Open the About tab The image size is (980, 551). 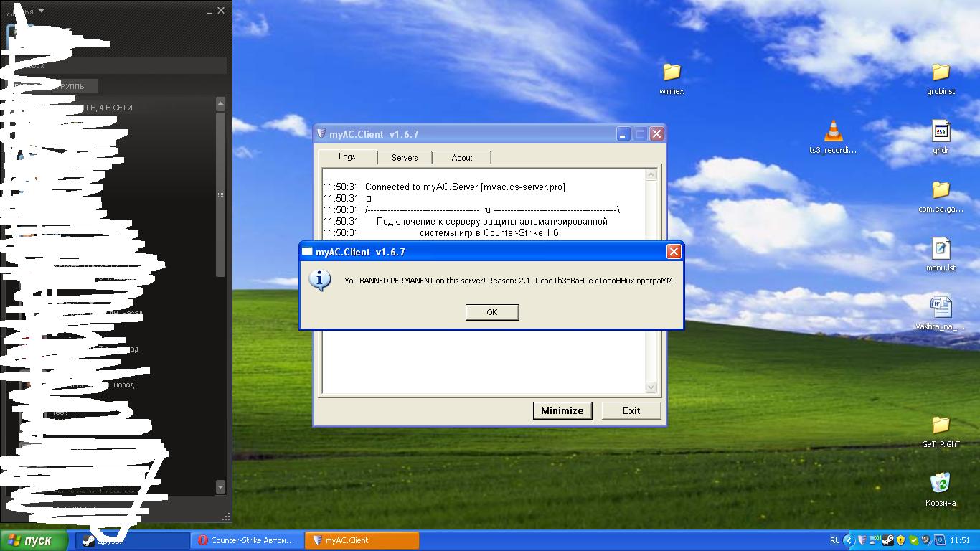(x=462, y=157)
